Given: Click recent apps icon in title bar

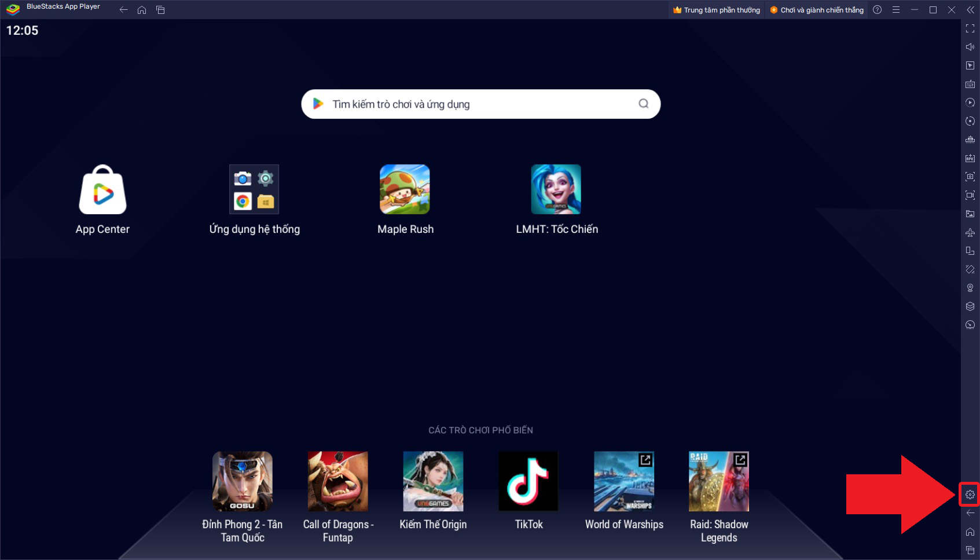Looking at the screenshot, I should coord(160,10).
